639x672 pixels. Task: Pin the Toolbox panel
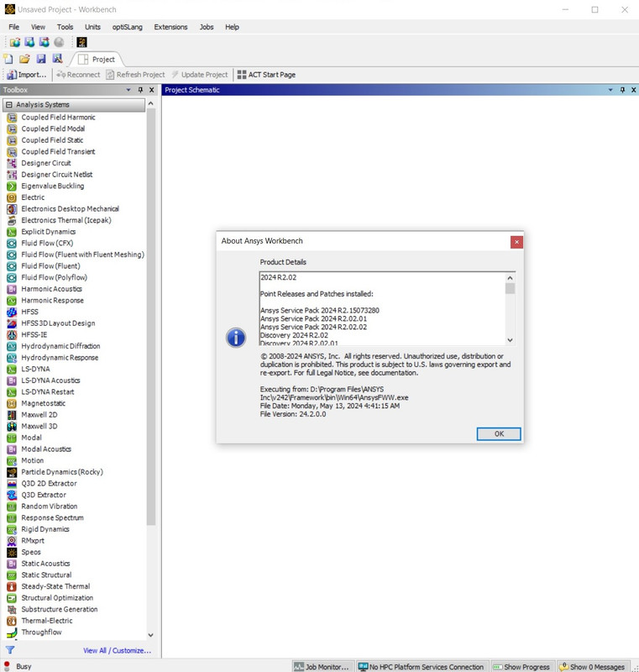click(140, 90)
